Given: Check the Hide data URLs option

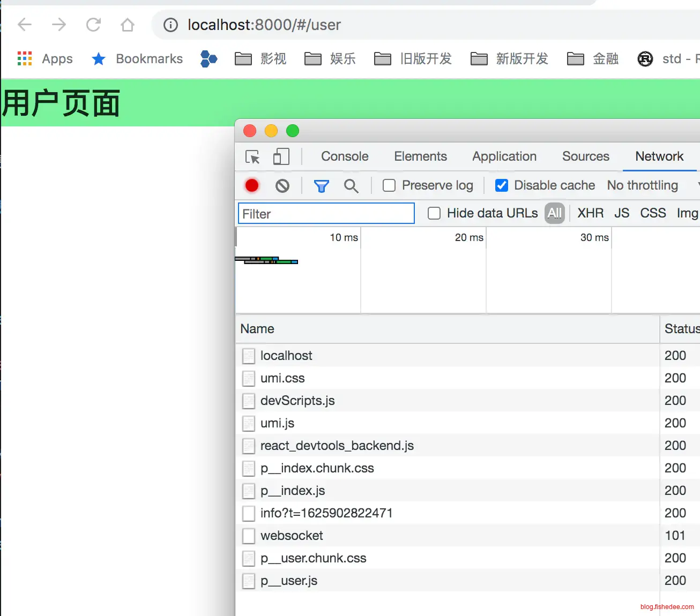Looking at the screenshot, I should click(434, 213).
